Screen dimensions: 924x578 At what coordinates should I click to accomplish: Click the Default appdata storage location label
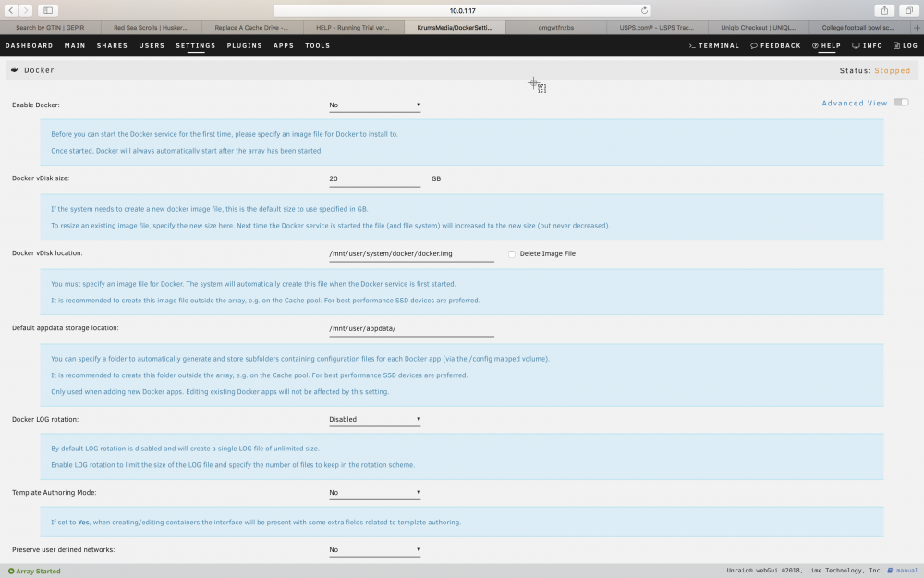pyautogui.click(x=66, y=328)
